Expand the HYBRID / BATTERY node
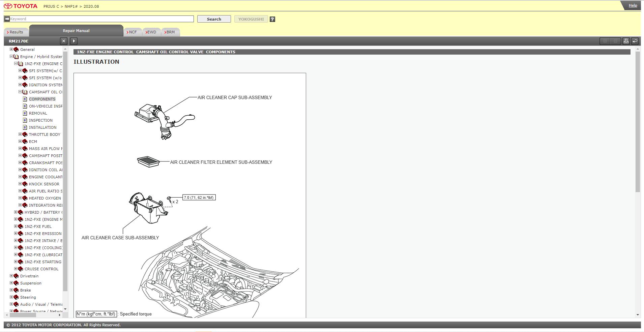Image resolution: width=644 pixels, height=332 pixels. point(16,212)
